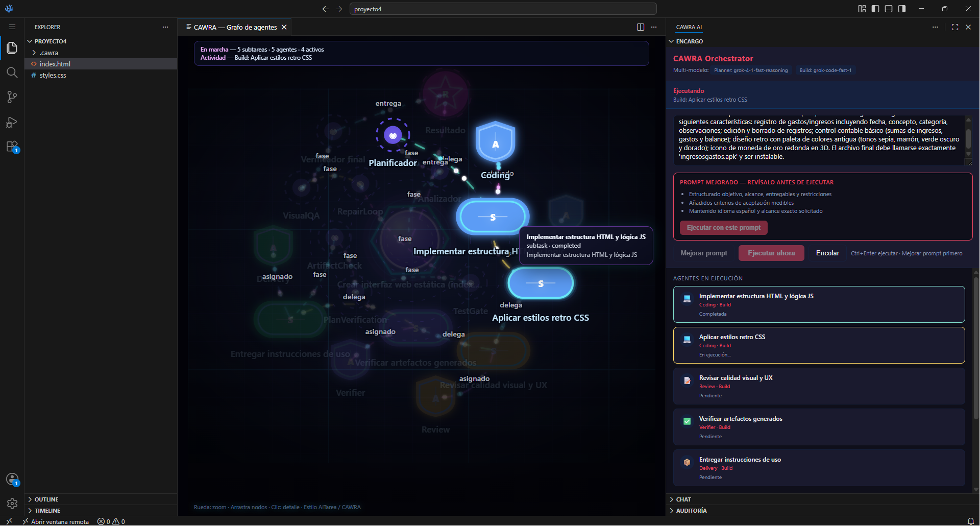This screenshot has height=526, width=980.
Task: Open the Implementar estructura HTML y lógica JS agent card
Action: point(819,304)
